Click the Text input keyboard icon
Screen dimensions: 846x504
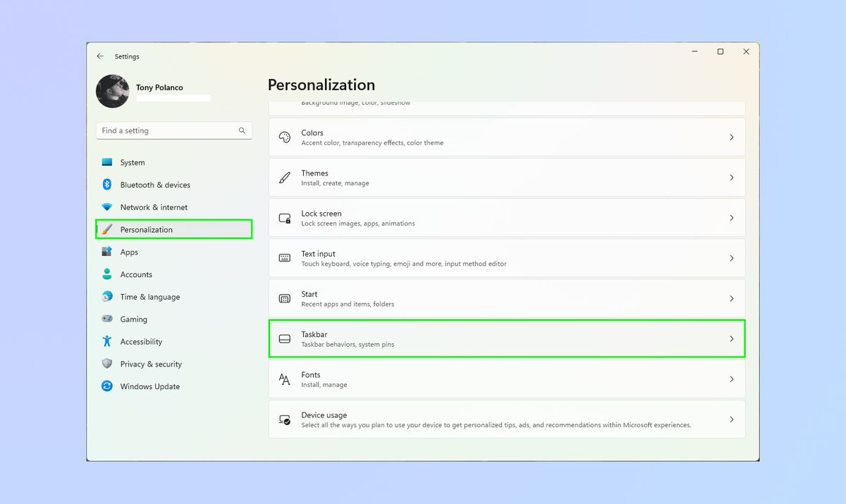click(x=285, y=259)
